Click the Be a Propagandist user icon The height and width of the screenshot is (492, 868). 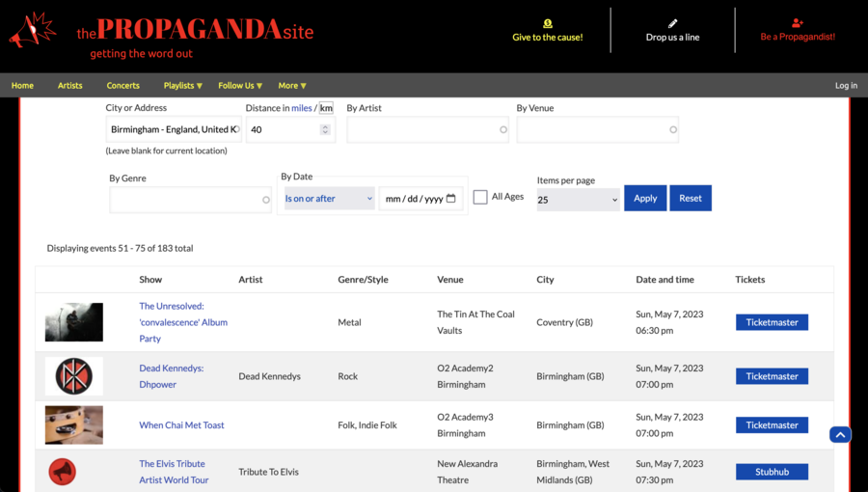pos(797,23)
